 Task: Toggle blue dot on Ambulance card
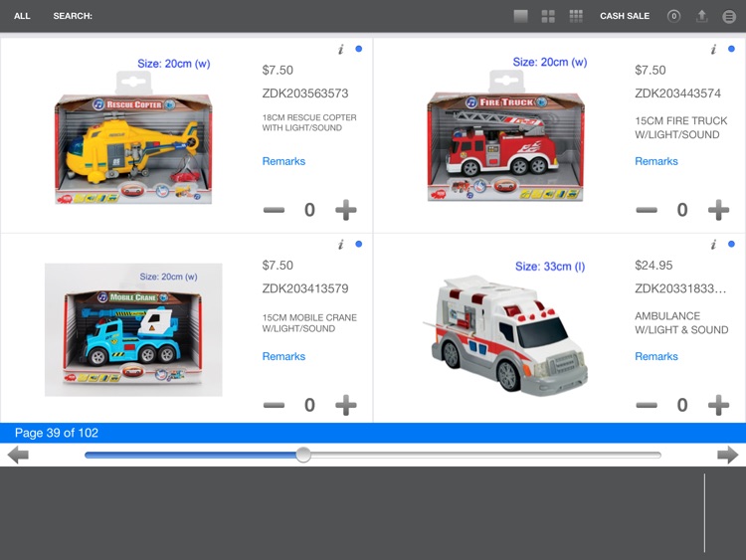731,244
